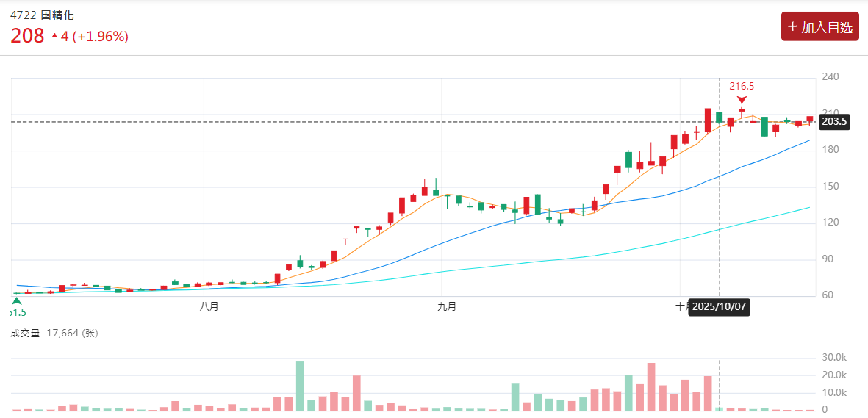Click the 2025/10/07 date label
The image size is (868, 418).
click(x=720, y=306)
